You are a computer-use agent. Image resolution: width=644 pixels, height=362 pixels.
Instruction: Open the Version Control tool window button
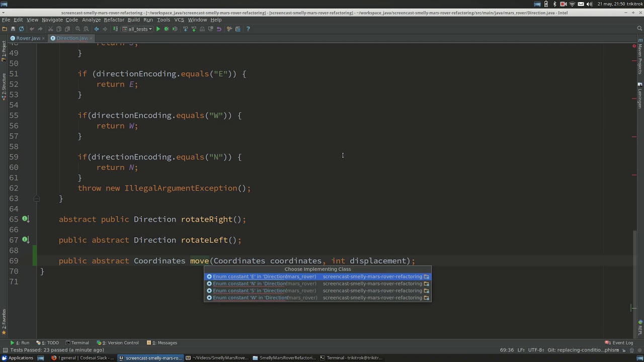[x=117, y=343]
